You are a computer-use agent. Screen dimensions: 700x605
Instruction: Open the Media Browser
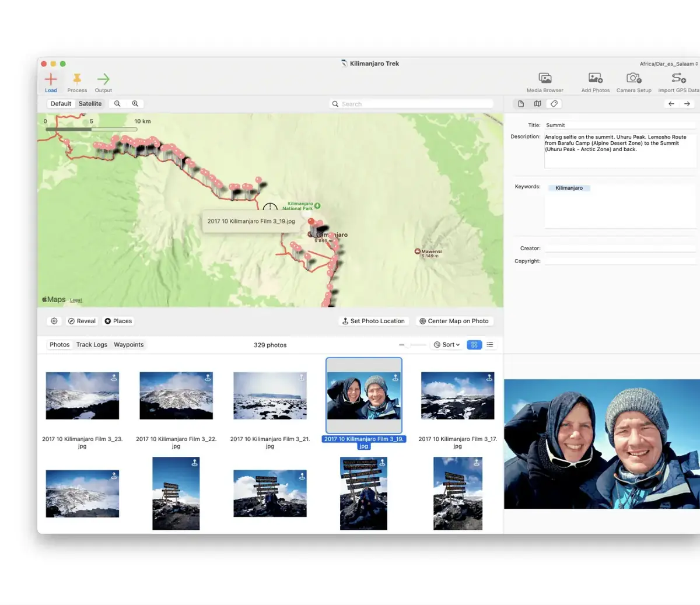pyautogui.click(x=544, y=81)
